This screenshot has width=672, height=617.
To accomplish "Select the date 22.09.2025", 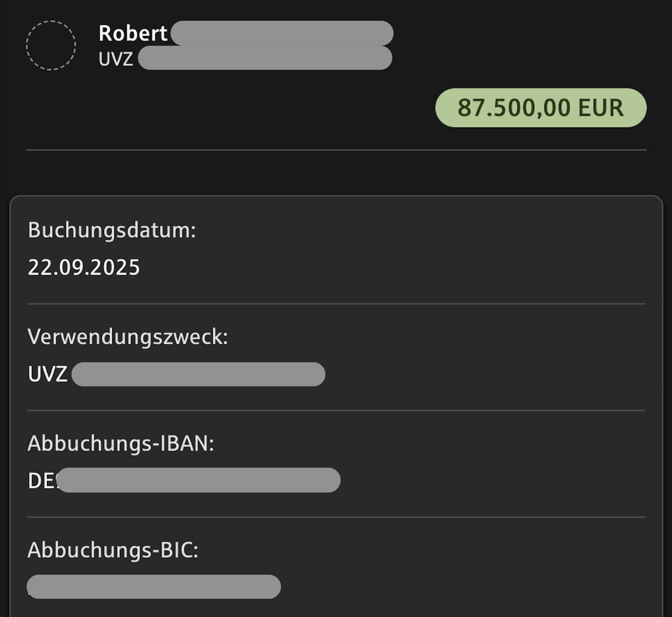I will click(83, 267).
